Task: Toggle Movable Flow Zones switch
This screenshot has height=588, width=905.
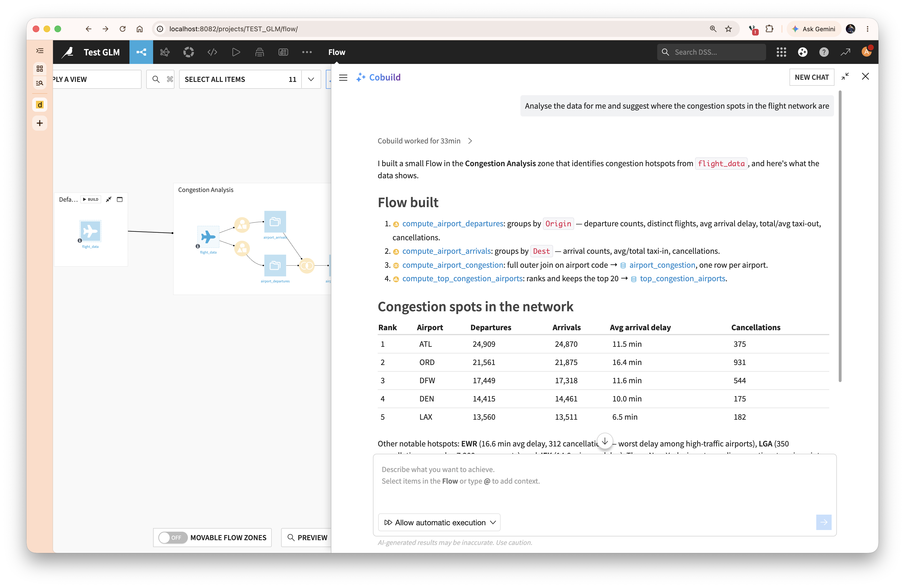Action: click(173, 537)
